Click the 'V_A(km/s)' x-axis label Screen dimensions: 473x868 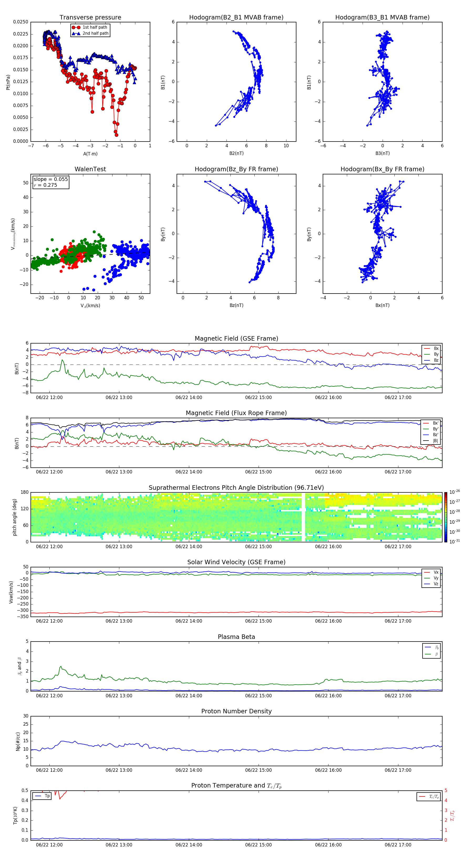[x=90, y=306]
